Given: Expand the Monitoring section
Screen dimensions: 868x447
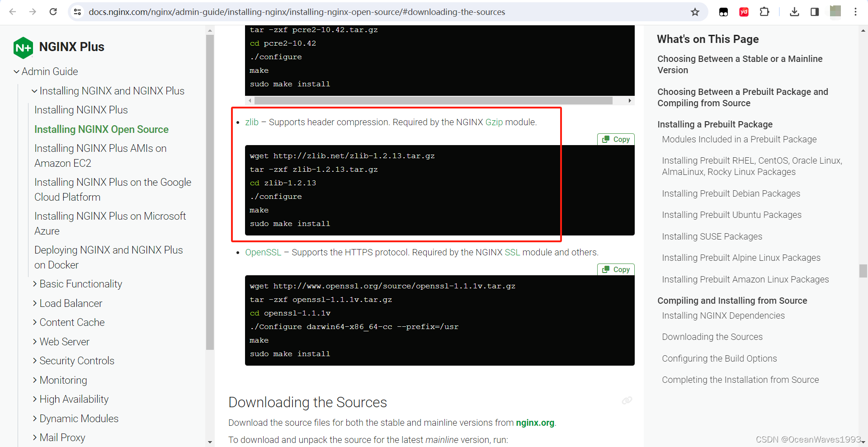Looking at the screenshot, I should (35, 380).
